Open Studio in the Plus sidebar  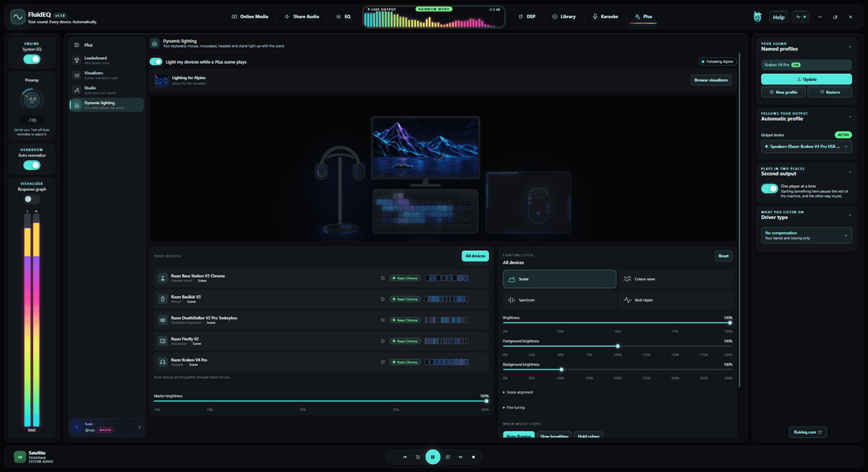(x=106, y=90)
